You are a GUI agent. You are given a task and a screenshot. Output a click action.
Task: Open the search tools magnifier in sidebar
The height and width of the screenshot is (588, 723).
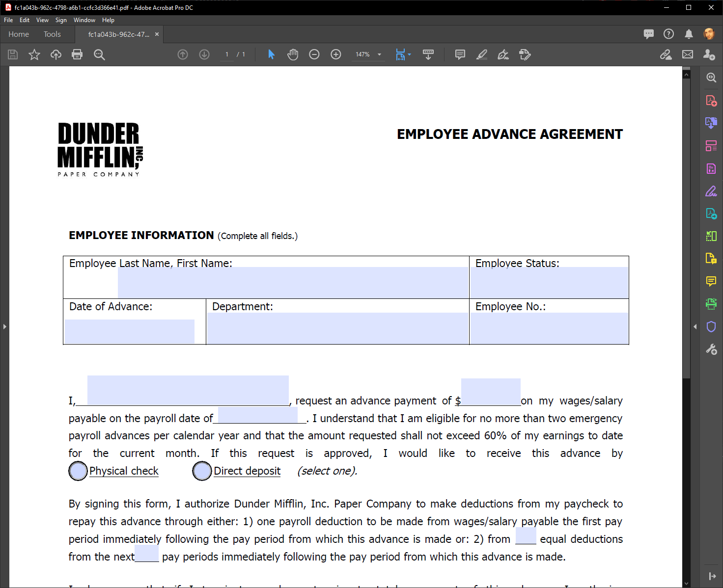coord(711,78)
